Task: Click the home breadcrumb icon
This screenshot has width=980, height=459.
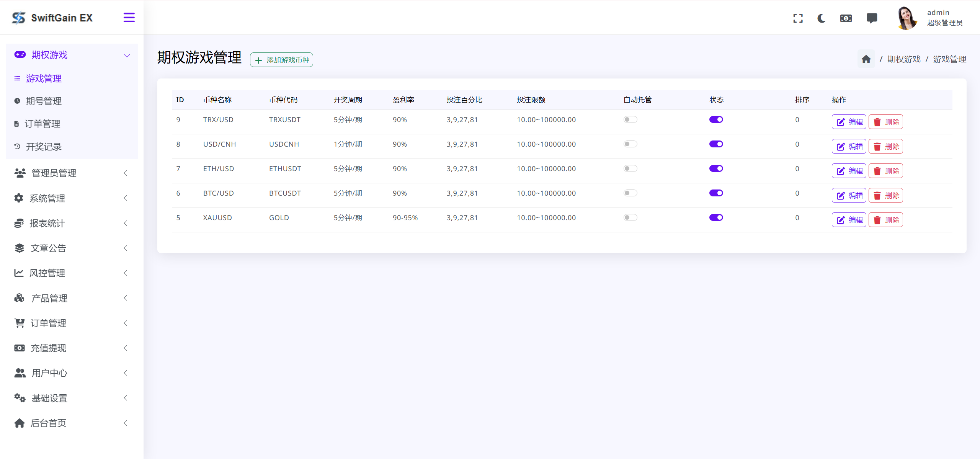Action: [866, 59]
